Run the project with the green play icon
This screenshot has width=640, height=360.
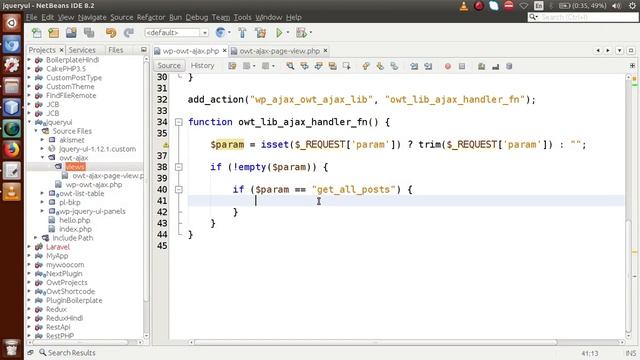pos(279,33)
